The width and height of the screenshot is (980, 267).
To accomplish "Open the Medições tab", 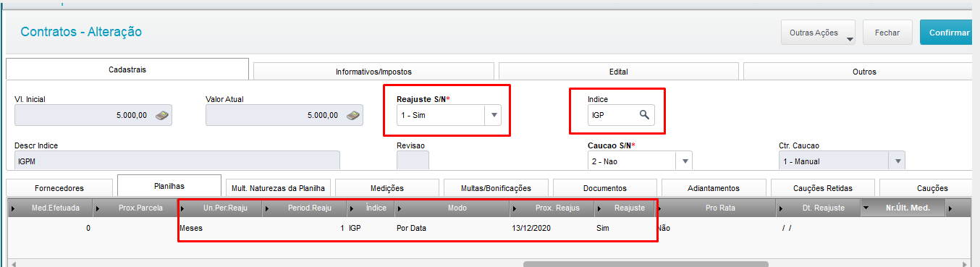I will coord(387,187).
